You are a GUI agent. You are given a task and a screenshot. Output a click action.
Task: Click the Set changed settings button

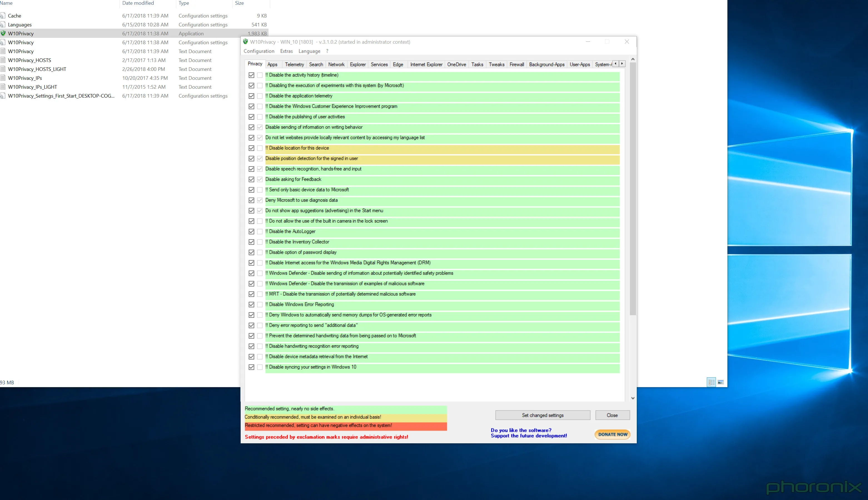(543, 415)
